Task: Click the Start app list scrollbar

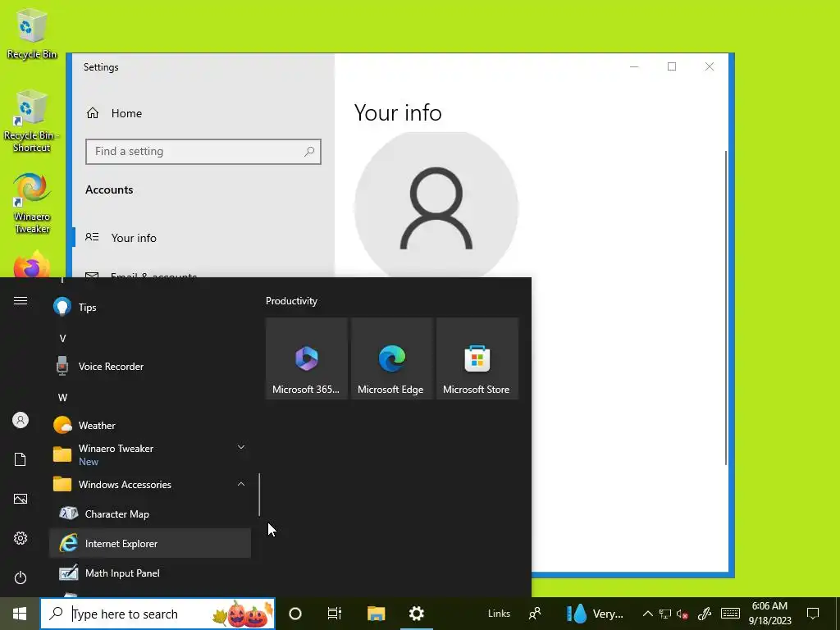Action: (x=259, y=495)
